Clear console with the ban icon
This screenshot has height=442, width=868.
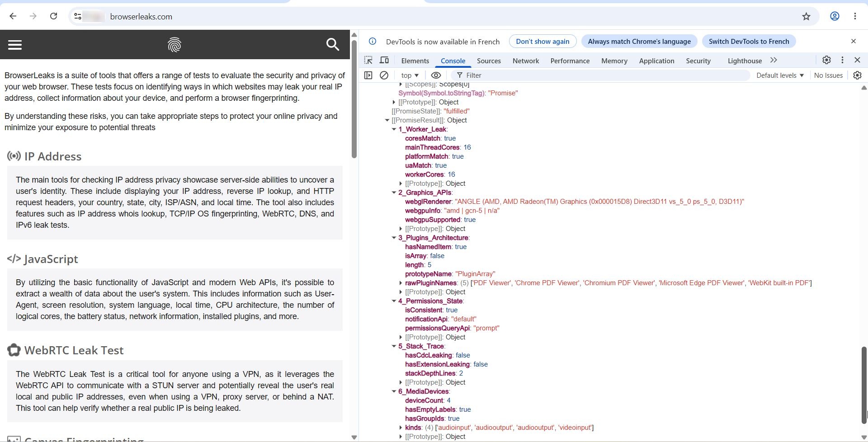(384, 75)
